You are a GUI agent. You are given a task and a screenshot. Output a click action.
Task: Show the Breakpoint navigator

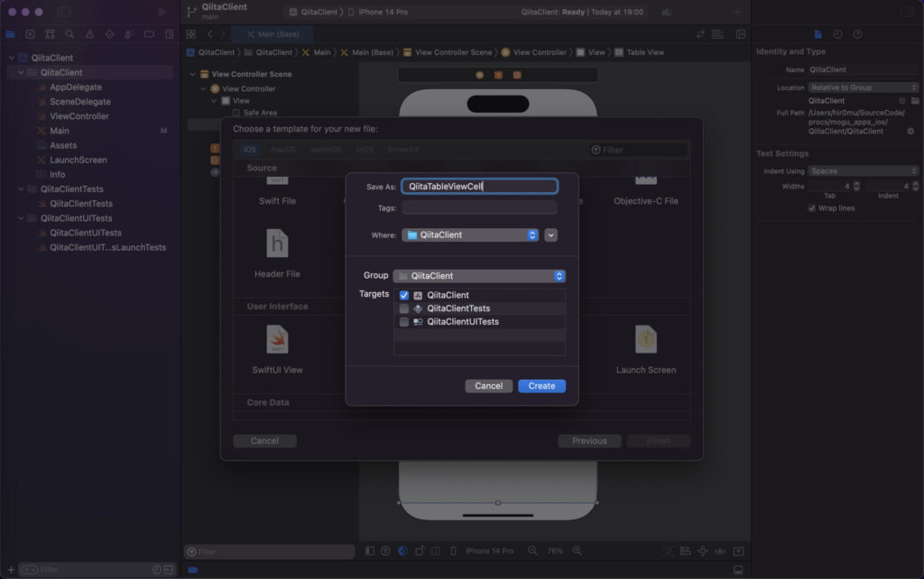pyautogui.click(x=149, y=34)
